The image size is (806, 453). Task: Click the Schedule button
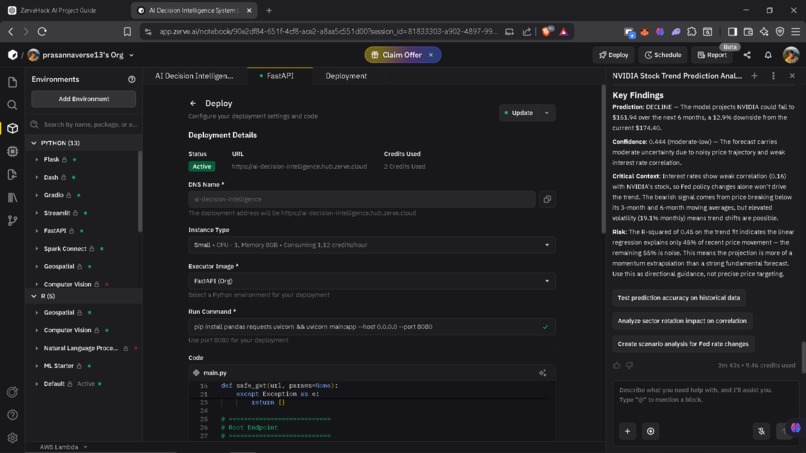[663, 55]
